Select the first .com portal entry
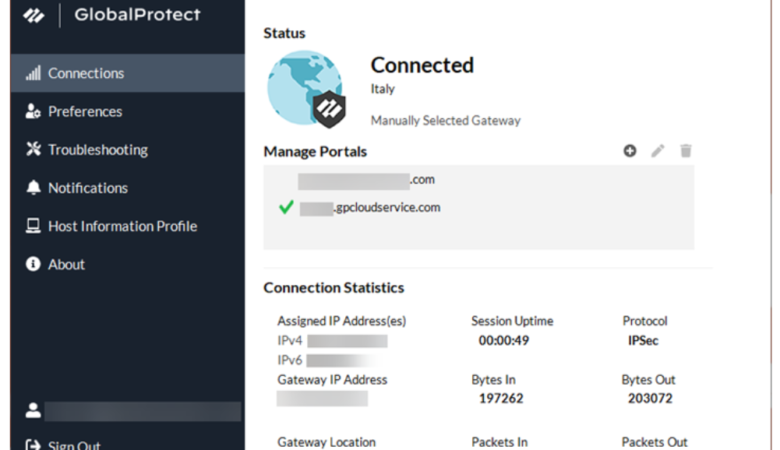The image size is (780, 450). [366, 180]
